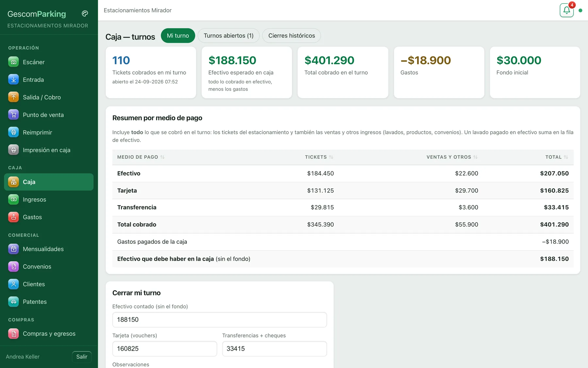
Task: Focus the Efectivo contado input field
Action: point(220,320)
